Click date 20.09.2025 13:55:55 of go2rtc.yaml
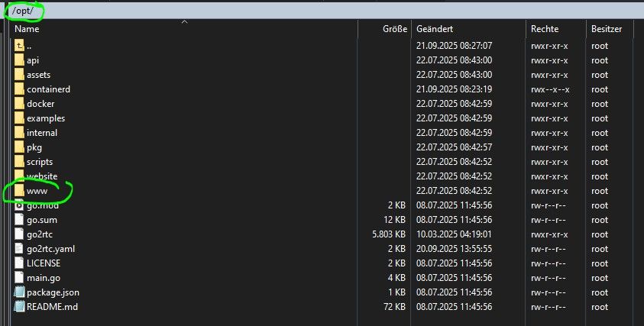The image size is (644, 326). pos(455,249)
